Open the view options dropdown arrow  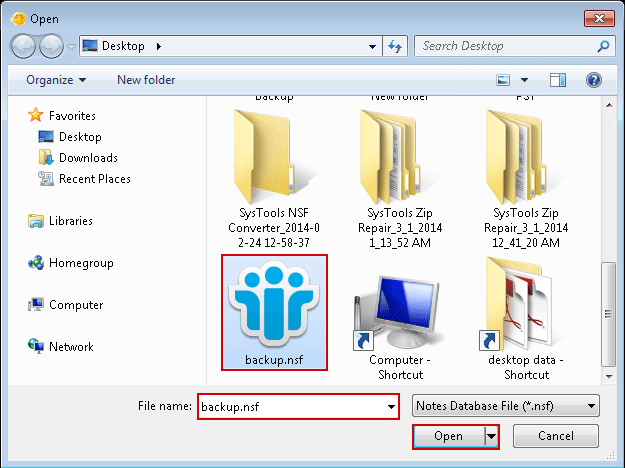(525, 80)
